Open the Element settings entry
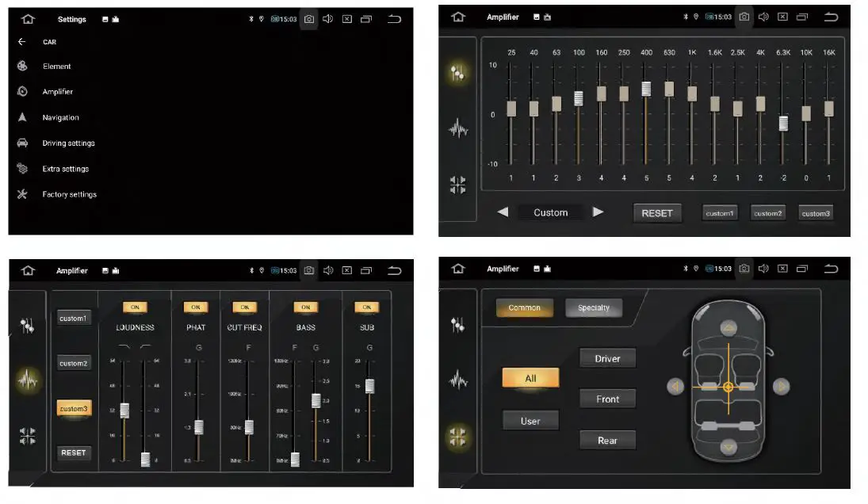This screenshot has height=504, width=868. point(56,67)
